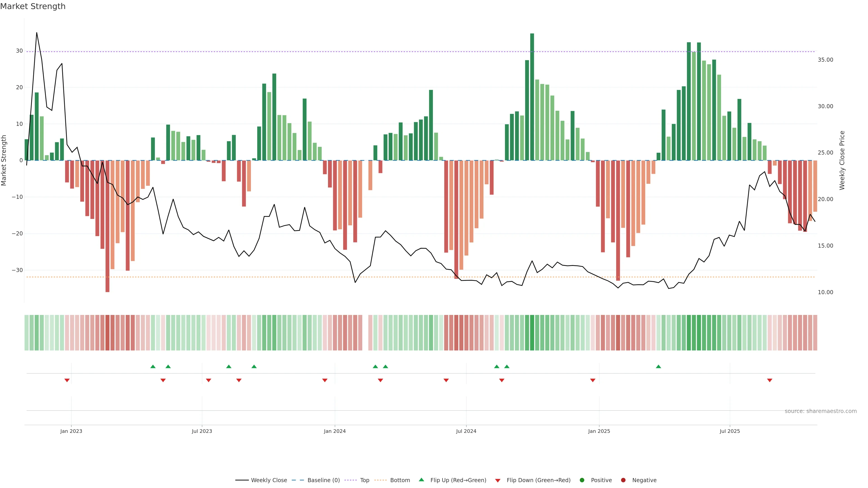This screenshot has width=868, height=488.
Task: Click Flip Up green triangle legend icon
Action: (x=421, y=480)
